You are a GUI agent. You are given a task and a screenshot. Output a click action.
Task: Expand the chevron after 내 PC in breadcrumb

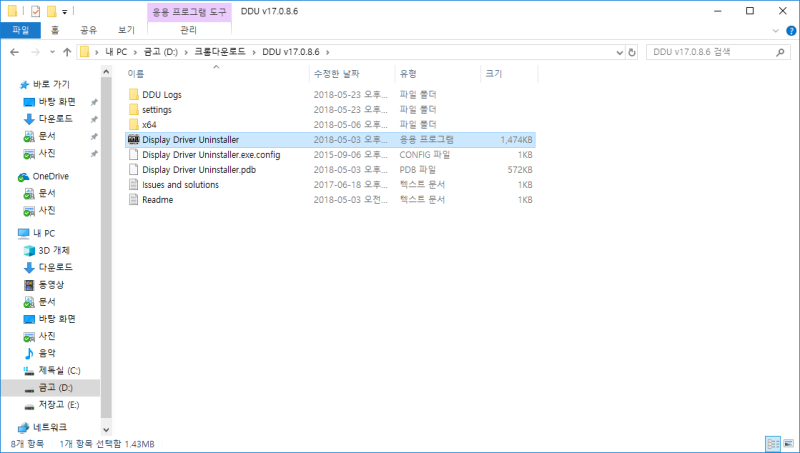(136, 52)
